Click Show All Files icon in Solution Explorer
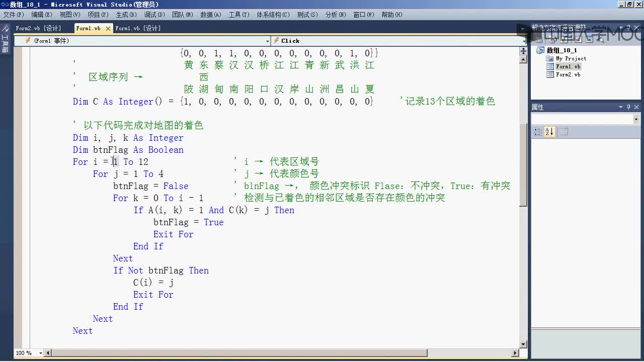 point(553,40)
